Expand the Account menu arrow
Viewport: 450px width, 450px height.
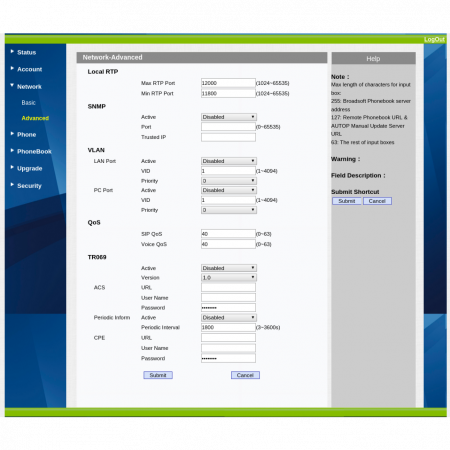tap(12, 68)
